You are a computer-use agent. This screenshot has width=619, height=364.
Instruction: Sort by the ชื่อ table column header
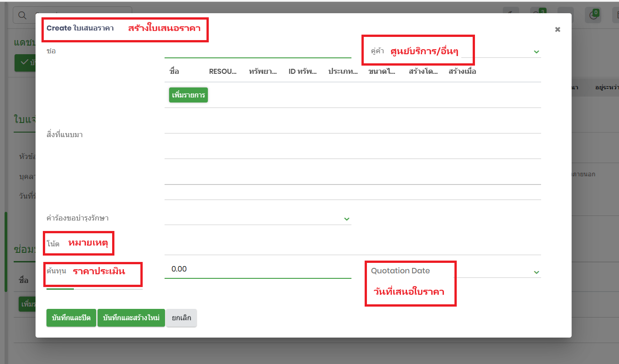174,72
